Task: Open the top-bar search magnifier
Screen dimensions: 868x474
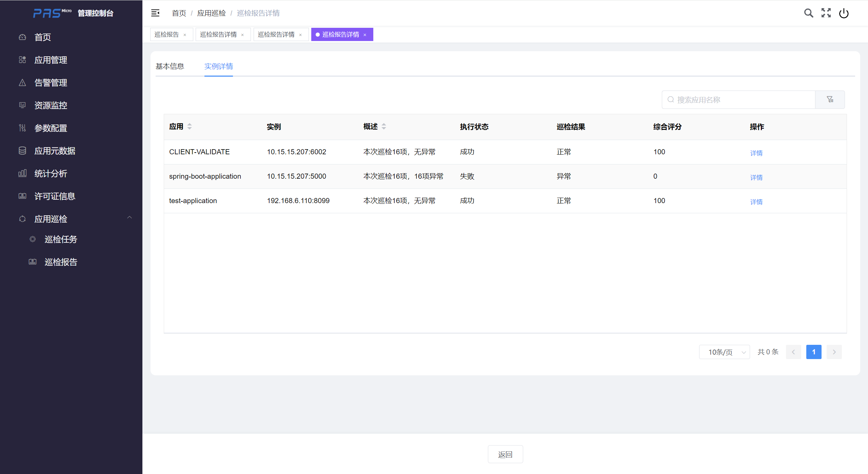Action: (808, 13)
